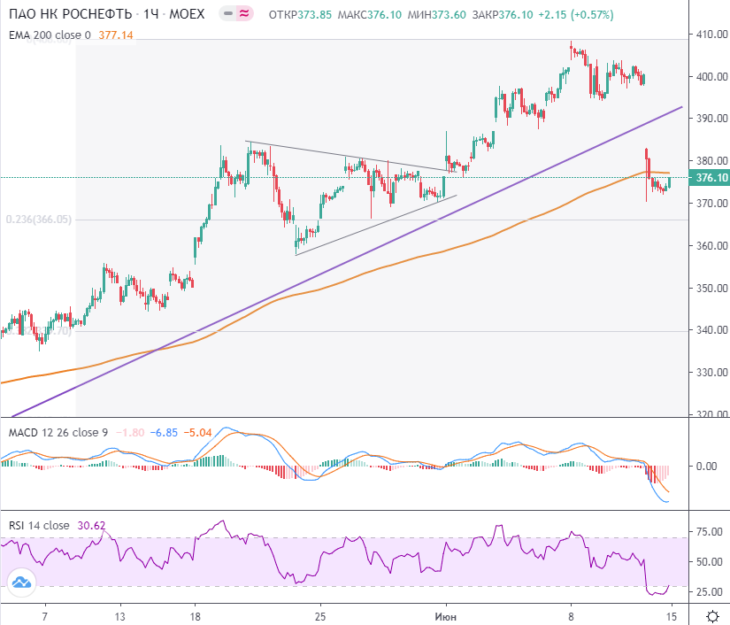The width and height of the screenshot is (730, 625).
Task: Click the date label 25 on time axis
Action: [x=320, y=617]
